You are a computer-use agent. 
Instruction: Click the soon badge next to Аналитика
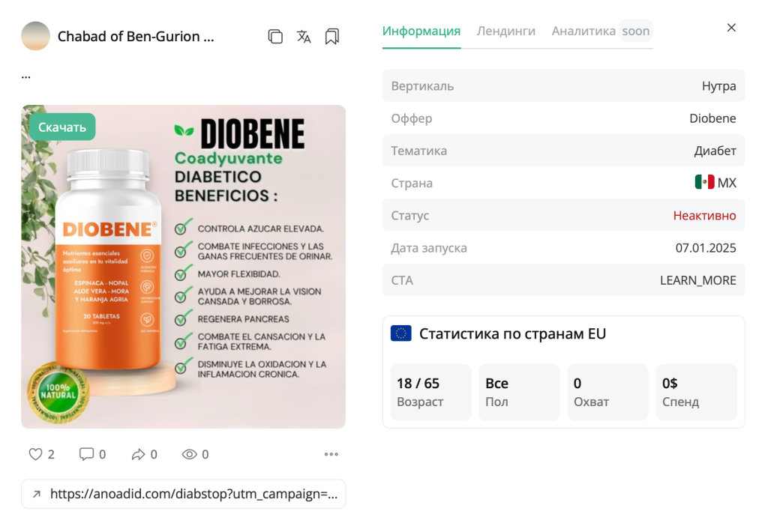pyautogui.click(x=636, y=31)
